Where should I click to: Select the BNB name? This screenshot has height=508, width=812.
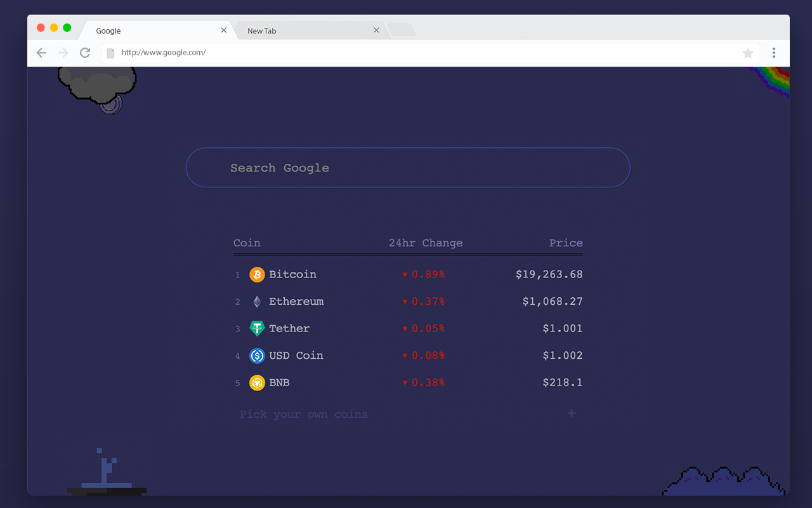[279, 383]
